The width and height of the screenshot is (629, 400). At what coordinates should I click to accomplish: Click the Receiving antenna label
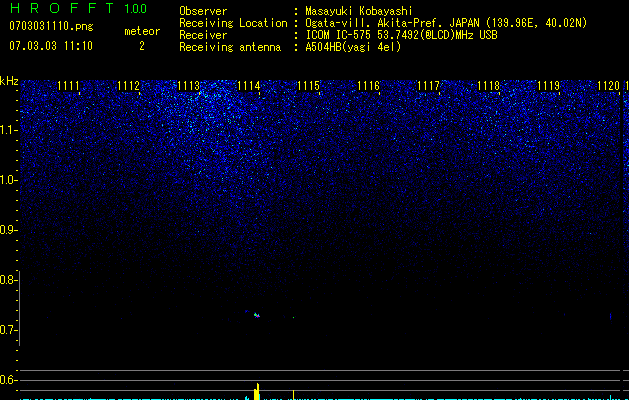coord(230,47)
